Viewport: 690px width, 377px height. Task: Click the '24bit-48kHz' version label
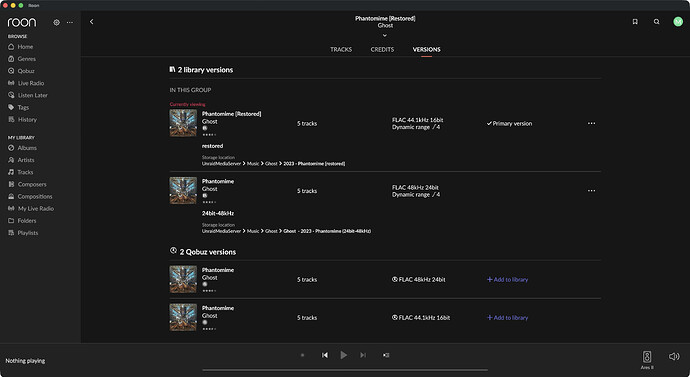pyautogui.click(x=218, y=213)
